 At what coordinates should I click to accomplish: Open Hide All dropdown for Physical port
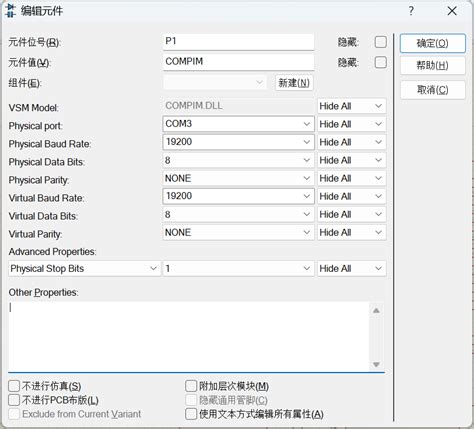(x=352, y=124)
